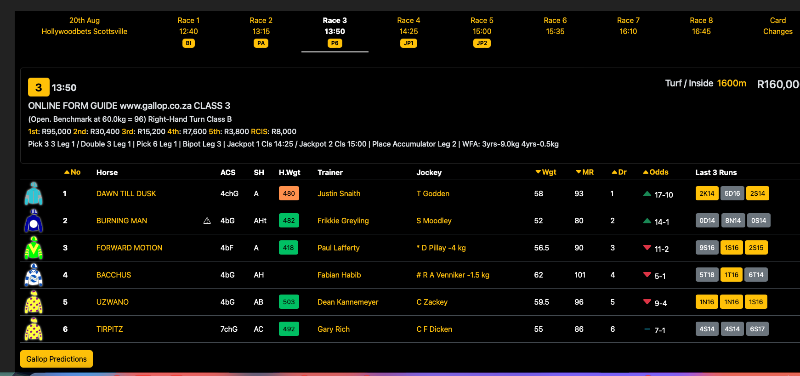Open jockey link C Zackey
This screenshot has width=800, height=376.
(432, 303)
